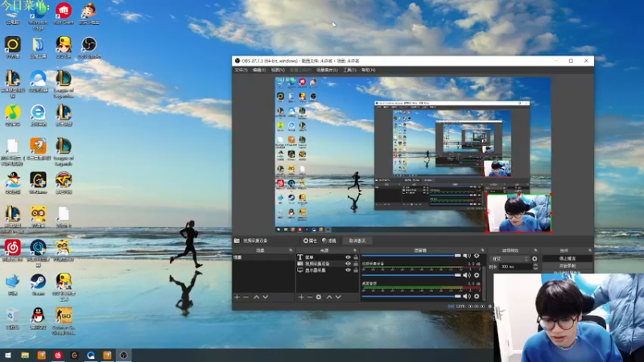Click the 取消激活 deactivate button
Viewport: 644px width, 362px height.
coord(357,241)
